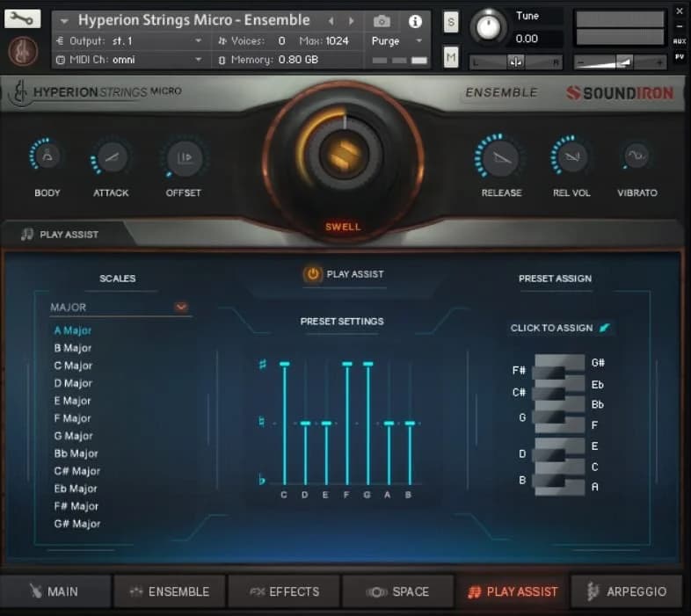Click the Play Assist power icon

(x=312, y=274)
